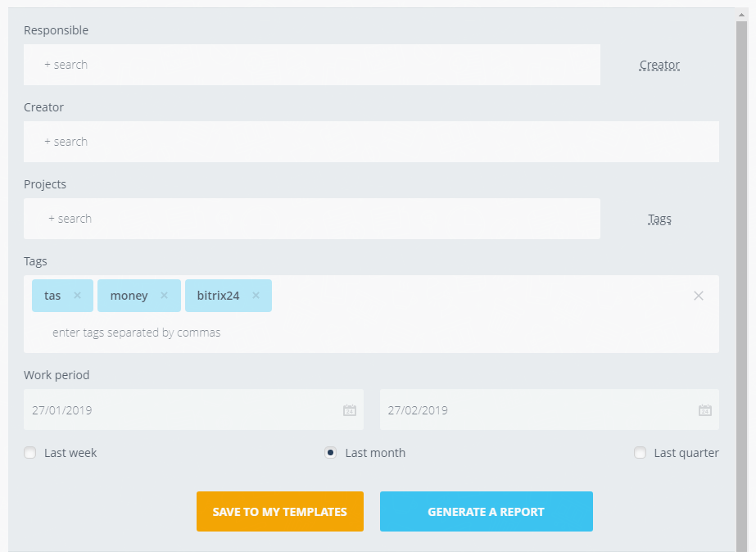This screenshot has width=756, height=552.
Task: Click the scrollbar up arrow
Action: point(741,15)
